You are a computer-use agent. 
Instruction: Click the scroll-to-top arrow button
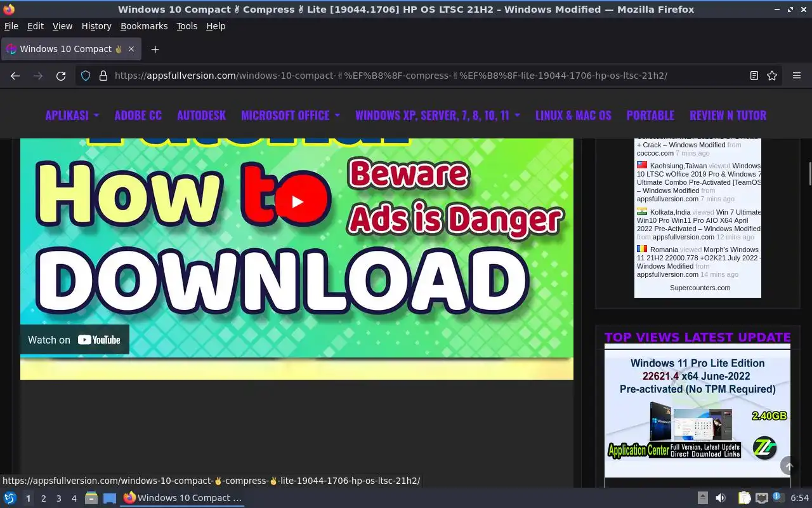click(x=789, y=466)
